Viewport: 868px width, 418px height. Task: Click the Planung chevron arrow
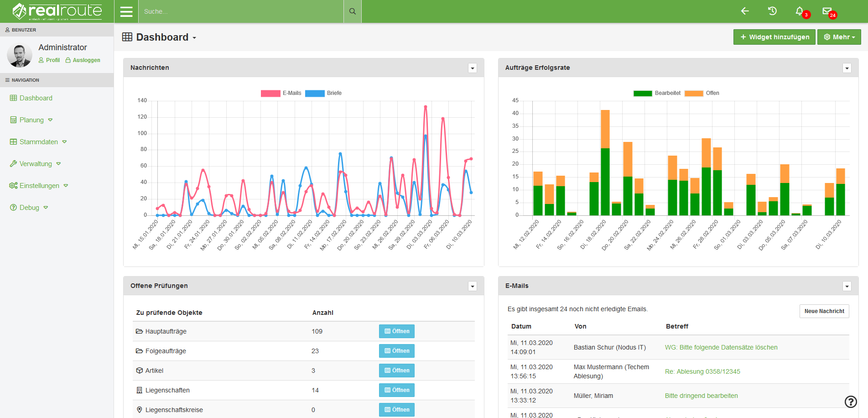pyautogui.click(x=50, y=120)
